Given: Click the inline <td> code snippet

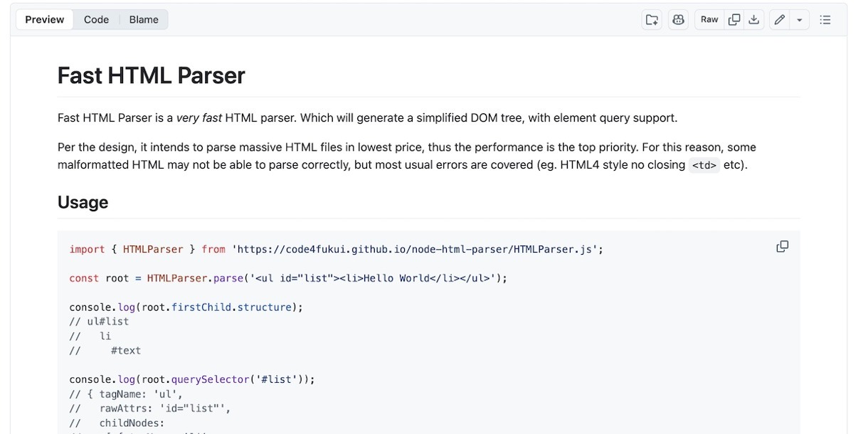Looking at the screenshot, I should 703,166.
